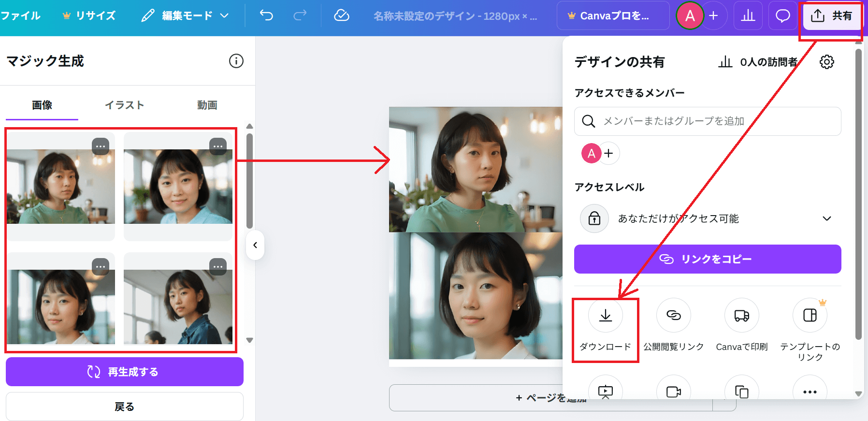
Task: Click the info icon next to マジック生成
Action: 236,61
